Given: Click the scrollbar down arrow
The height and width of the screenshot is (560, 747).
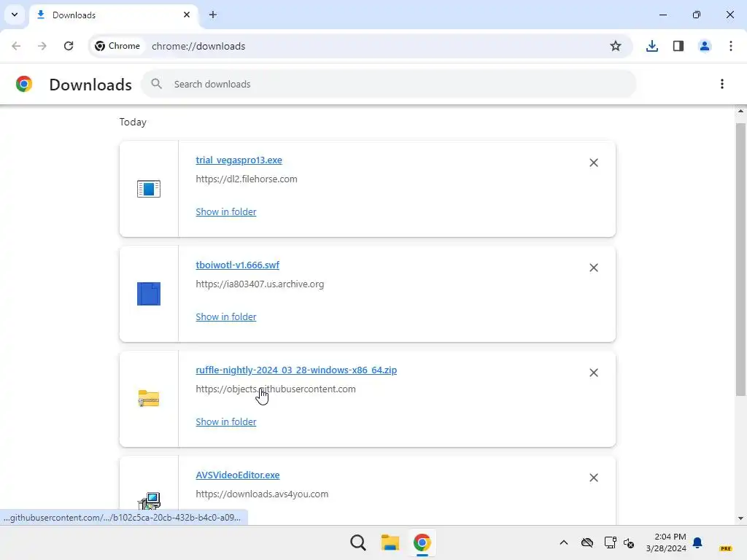Looking at the screenshot, I should pyautogui.click(x=740, y=518).
